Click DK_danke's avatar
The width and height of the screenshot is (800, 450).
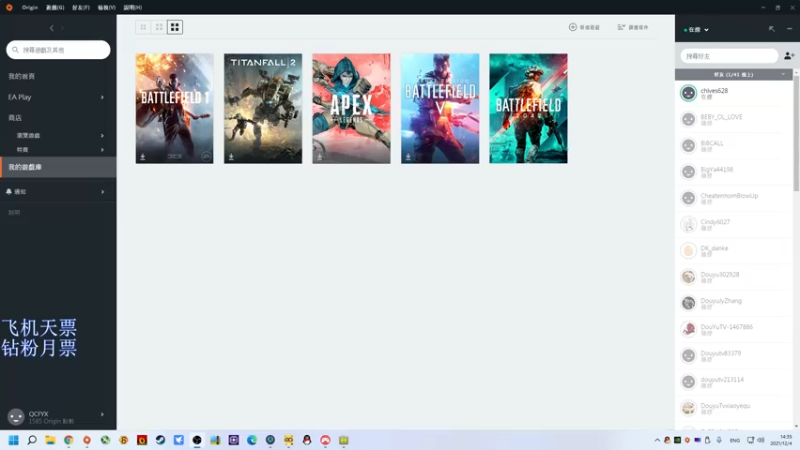point(688,251)
